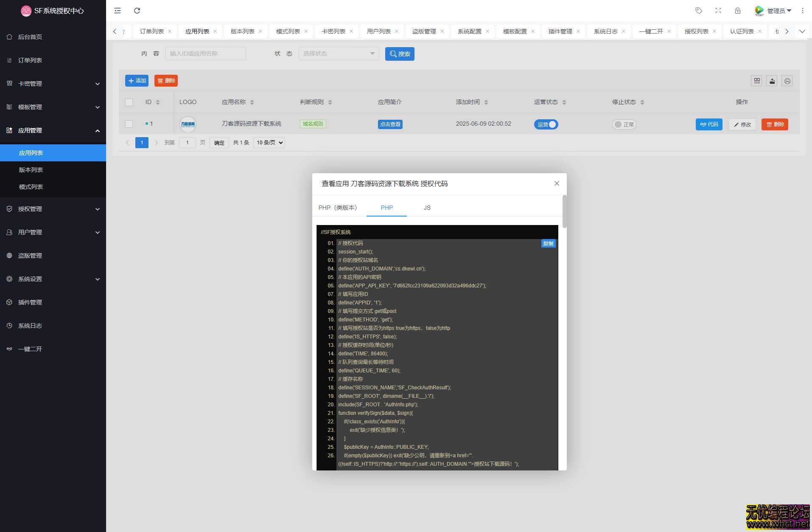Click the export icon above the table
This screenshot has width=812, height=532.
(x=772, y=81)
